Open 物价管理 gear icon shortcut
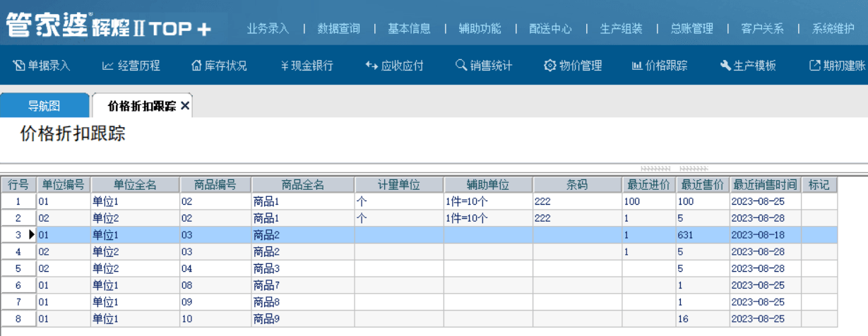Image resolution: width=868 pixels, height=336 pixels. tap(549, 66)
